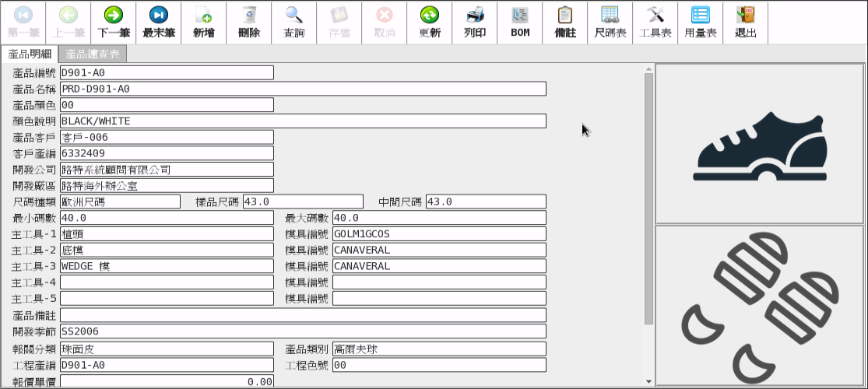Click the 樣品尺碼 field 43.0
The image size is (868, 389).
click(x=303, y=202)
